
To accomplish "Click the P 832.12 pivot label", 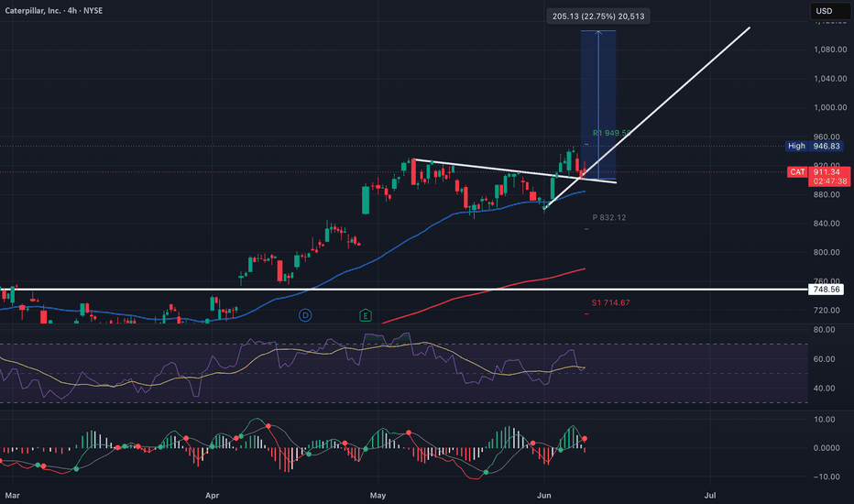I will (x=609, y=217).
